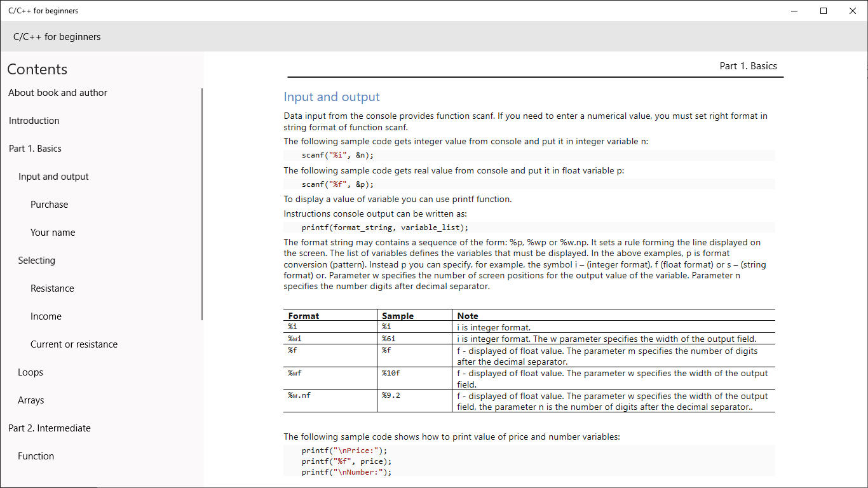Select the Input and output topic
The width and height of the screenshot is (868, 488).
click(53, 176)
